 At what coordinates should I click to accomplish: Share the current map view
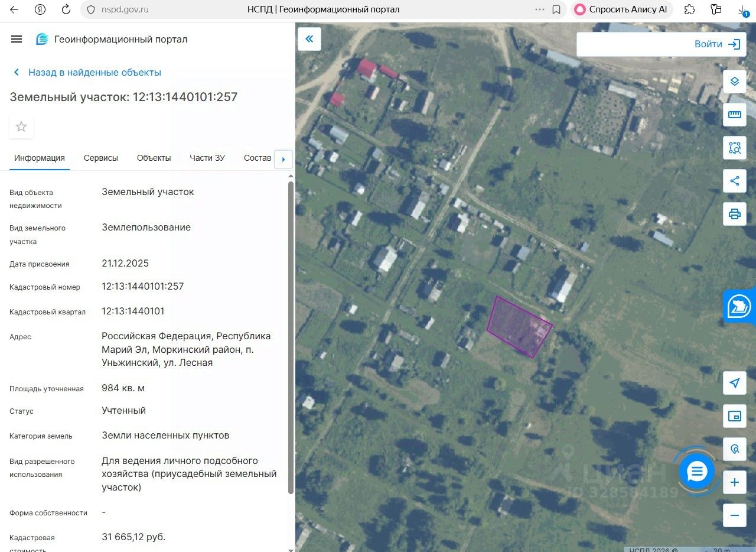click(735, 181)
